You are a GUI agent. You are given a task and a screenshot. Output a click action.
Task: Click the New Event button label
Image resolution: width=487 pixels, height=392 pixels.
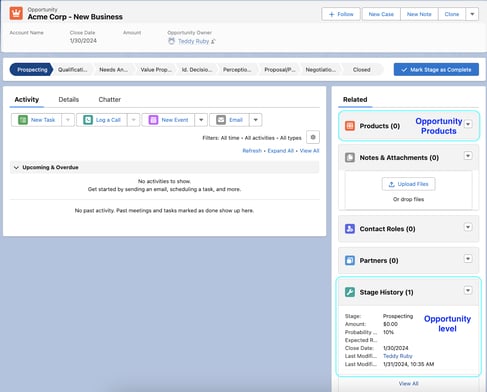click(175, 120)
